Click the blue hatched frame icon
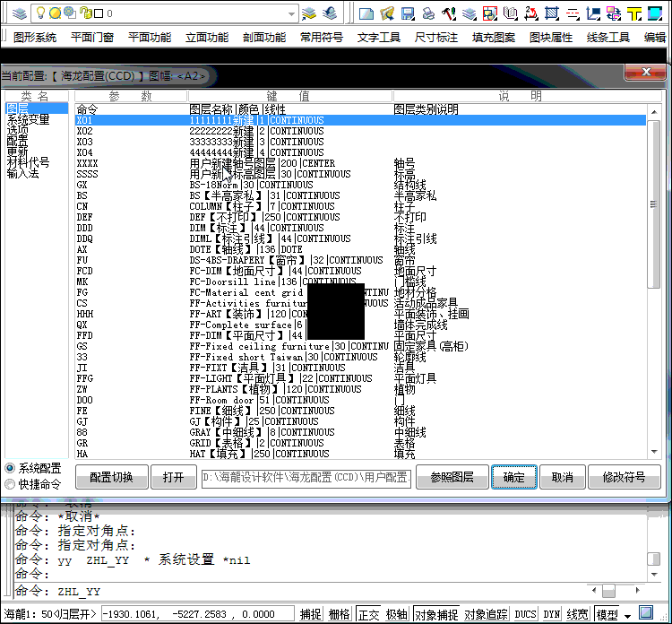 [552, 13]
